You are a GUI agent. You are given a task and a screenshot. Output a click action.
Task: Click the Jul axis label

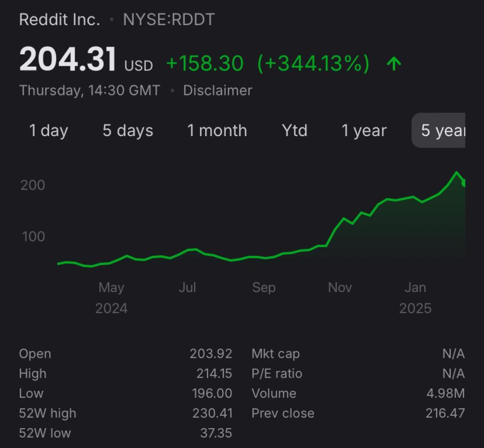point(187,287)
